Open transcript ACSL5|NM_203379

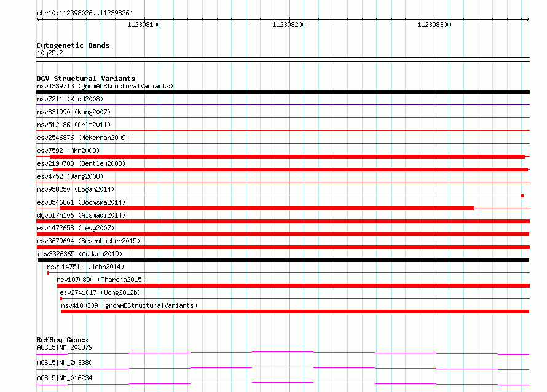click(x=65, y=347)
